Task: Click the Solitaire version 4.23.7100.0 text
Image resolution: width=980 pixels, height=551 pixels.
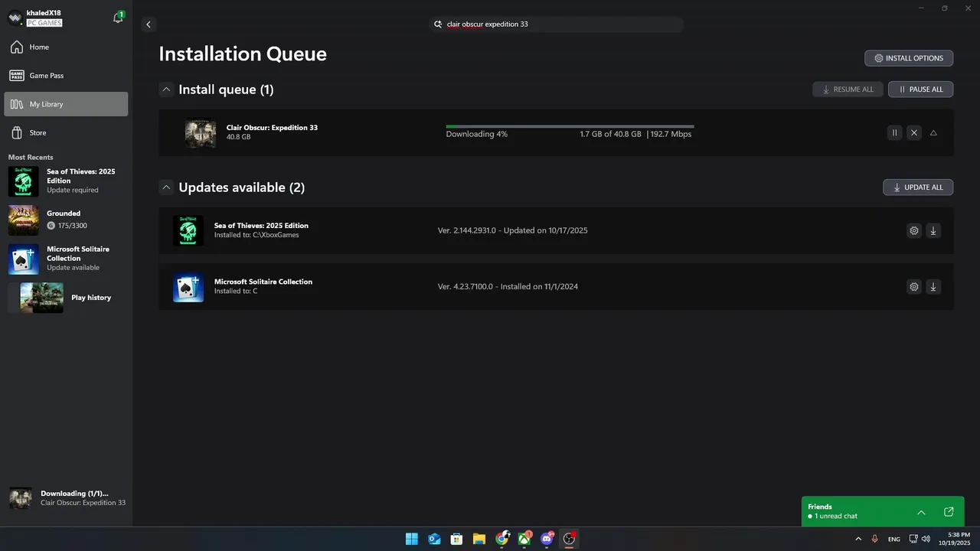Action: 508,287
